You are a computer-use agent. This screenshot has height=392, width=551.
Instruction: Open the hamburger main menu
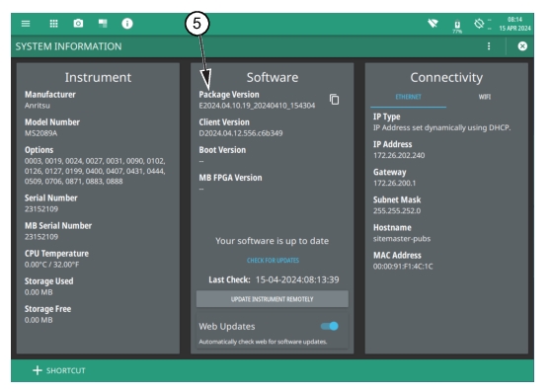[x=26, y=24]
